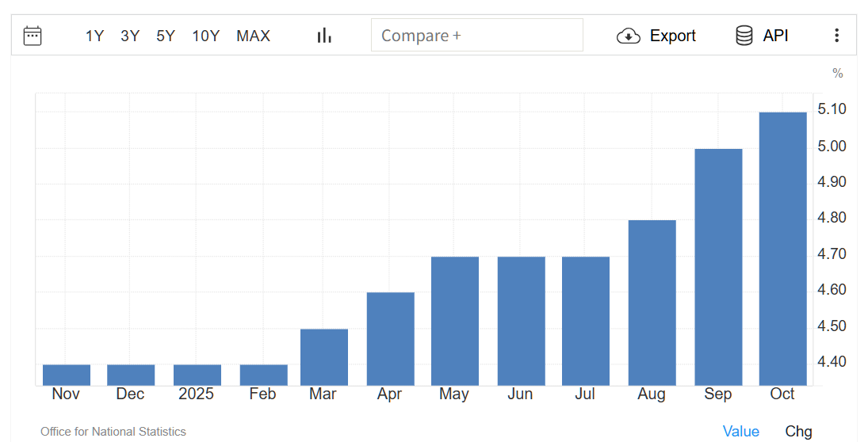This screenshot has width=868, height=442.
Task: Switch to the 10Y time range
Action: tap(205, 36)
